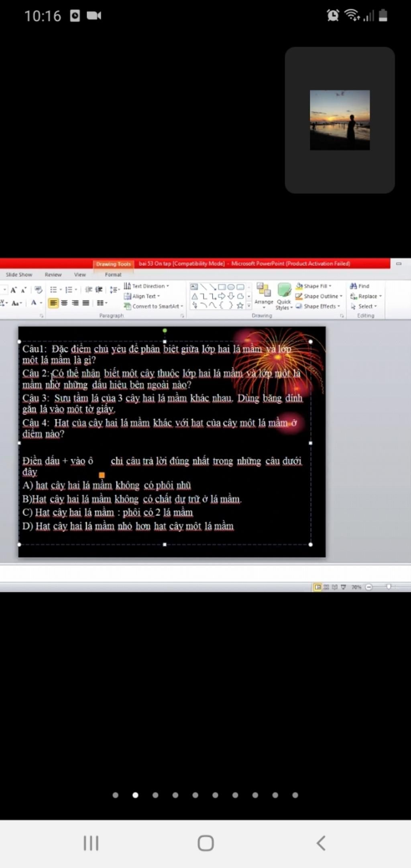Turn on align text left
Screen dimensions: 411x868
(x=53, y=303)
